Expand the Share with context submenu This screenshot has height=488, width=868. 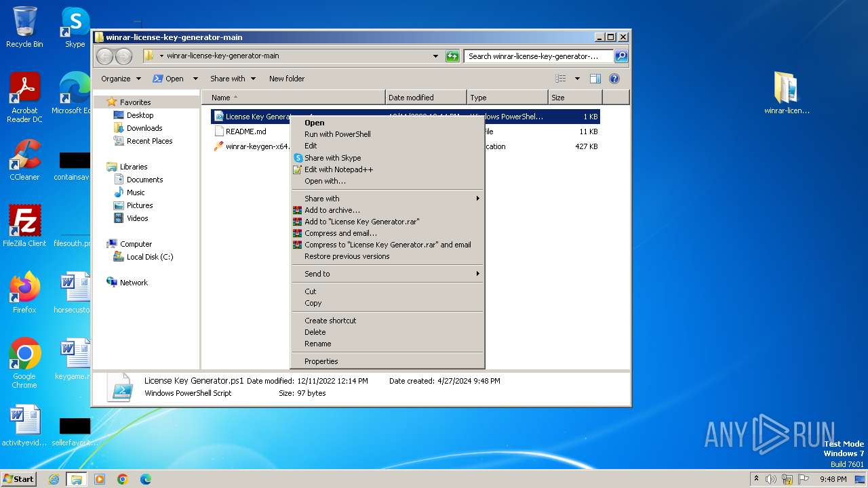[x=387, y=199]
